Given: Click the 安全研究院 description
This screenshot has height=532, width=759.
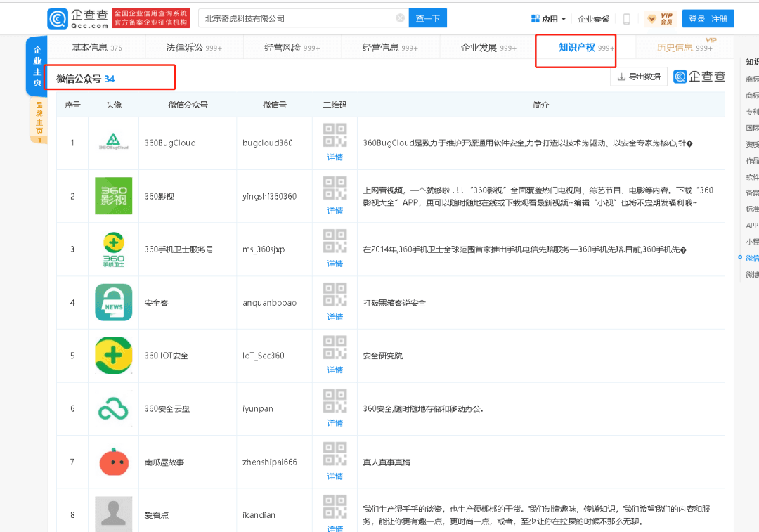Looking at the screenshot, I should [383, 356].
